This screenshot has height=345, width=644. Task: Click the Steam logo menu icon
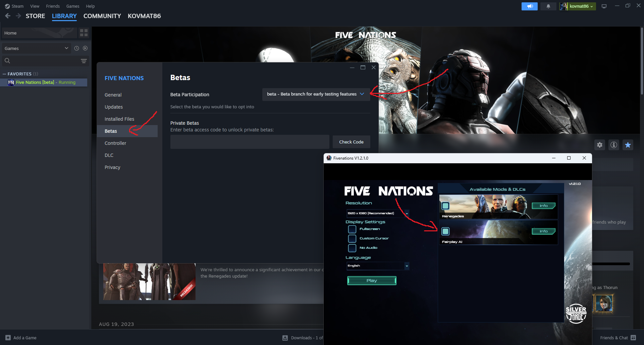point(7,6)
